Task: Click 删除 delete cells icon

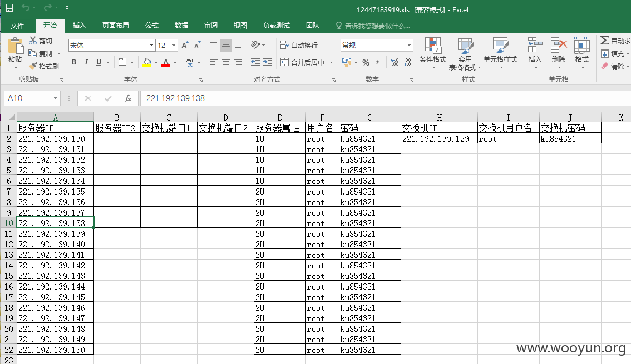Action: click(559, 53)
